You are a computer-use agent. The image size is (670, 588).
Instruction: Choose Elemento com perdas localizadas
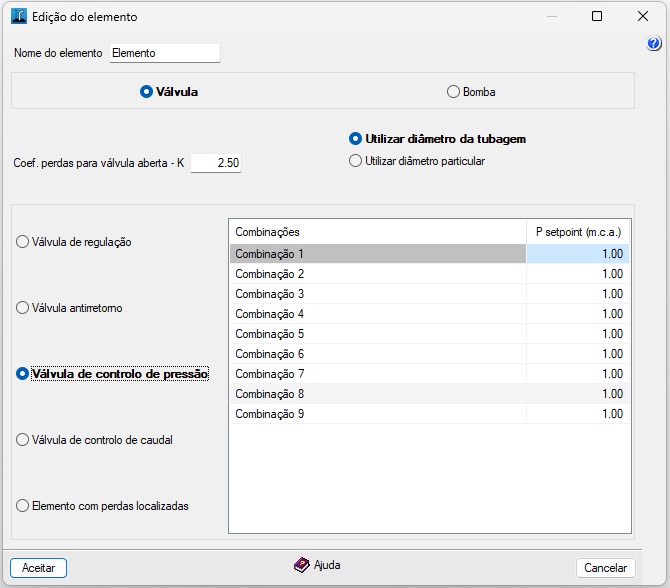[23, 506]
